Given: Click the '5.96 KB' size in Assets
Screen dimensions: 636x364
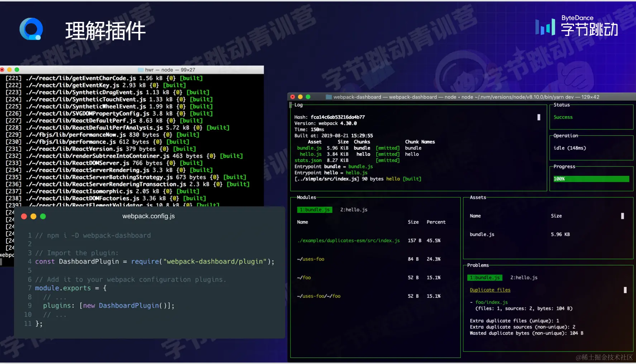Looking at the screenshot, I should pos(560,234).
